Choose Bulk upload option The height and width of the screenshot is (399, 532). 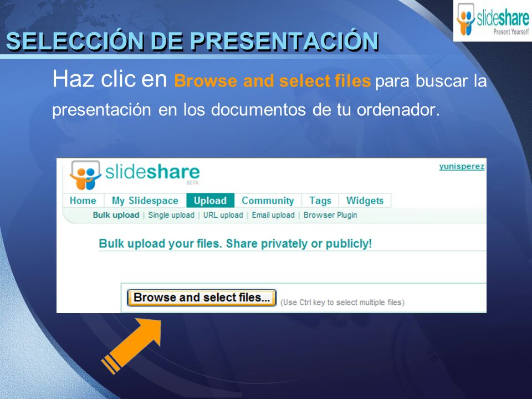click(116, 215)
